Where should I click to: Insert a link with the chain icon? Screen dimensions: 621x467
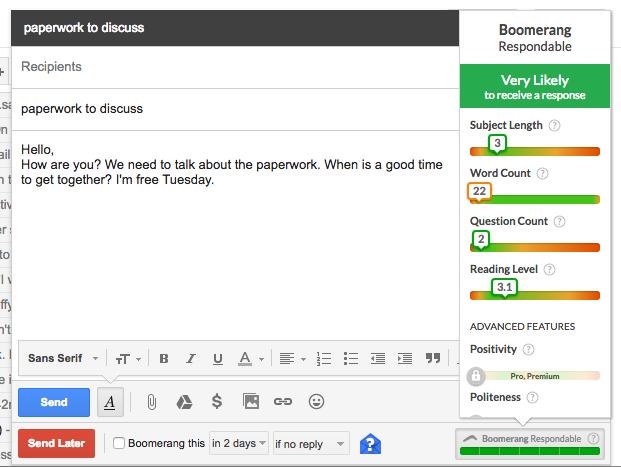coord(283,402)
